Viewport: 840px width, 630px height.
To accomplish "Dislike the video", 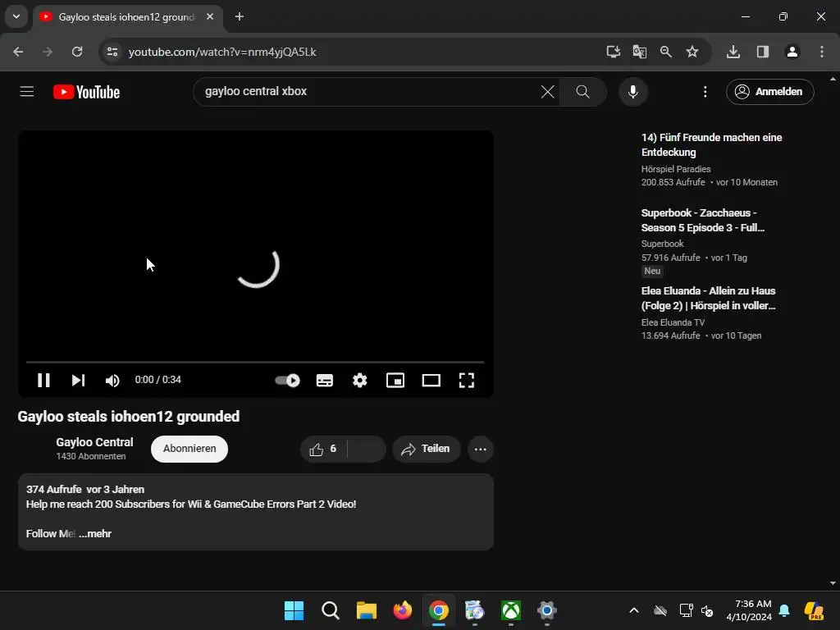I will [x=367, y=449].
